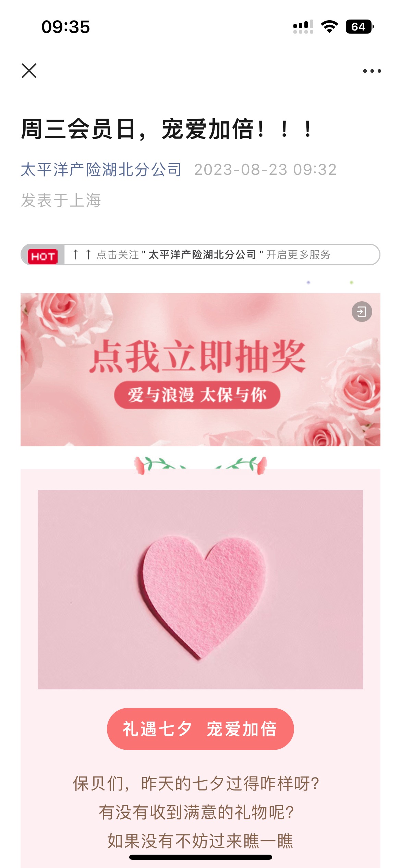Tap the publish date 2023-08-23 09:32
The height and width of the screenshot is (868, 401).
click(x=266, y=170)
